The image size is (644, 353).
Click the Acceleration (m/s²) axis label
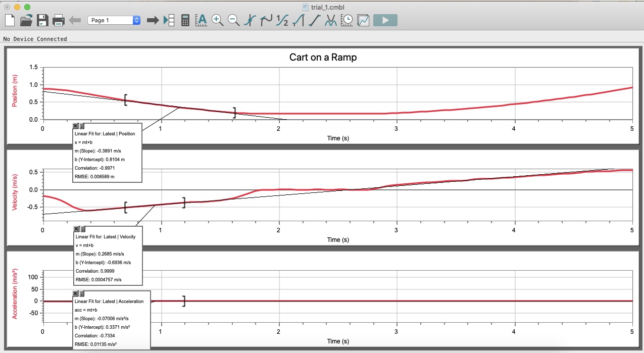15,294
